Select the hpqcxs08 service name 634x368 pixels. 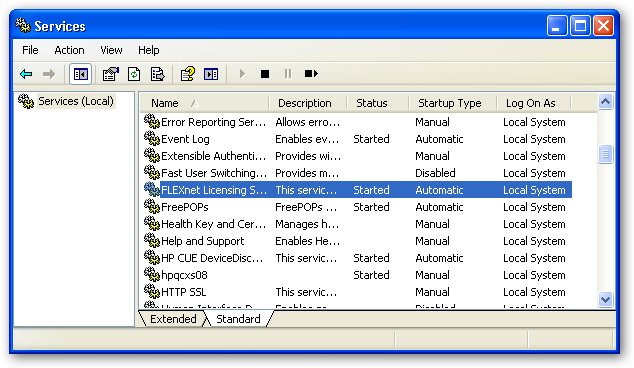tap(184, 275)
